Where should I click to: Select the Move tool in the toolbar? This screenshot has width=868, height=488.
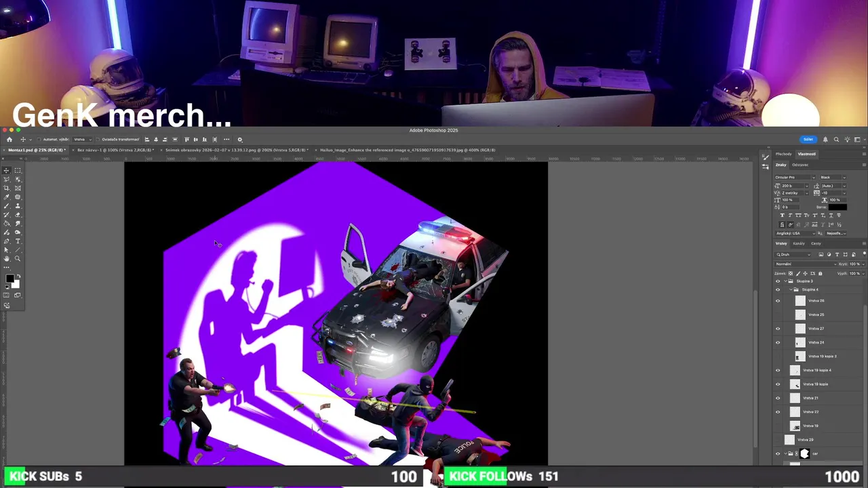coord(6,171)
